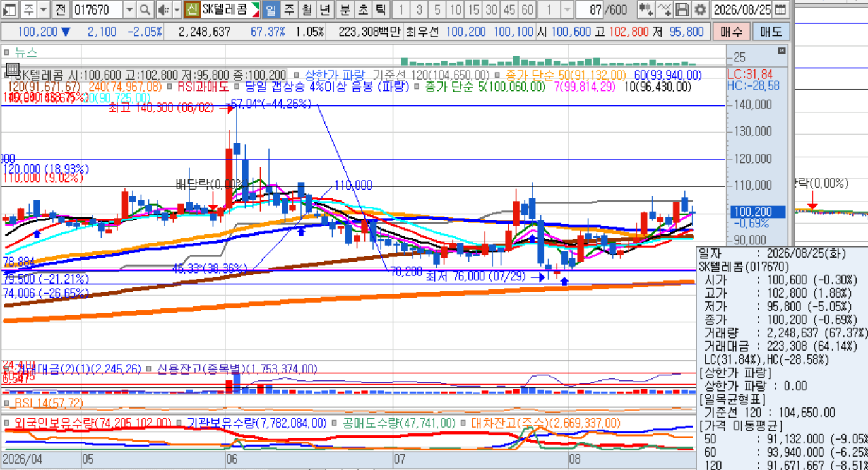This screenshot has width=868, height=470.
Task: Click the 전 button
Action: click(61, 9)
